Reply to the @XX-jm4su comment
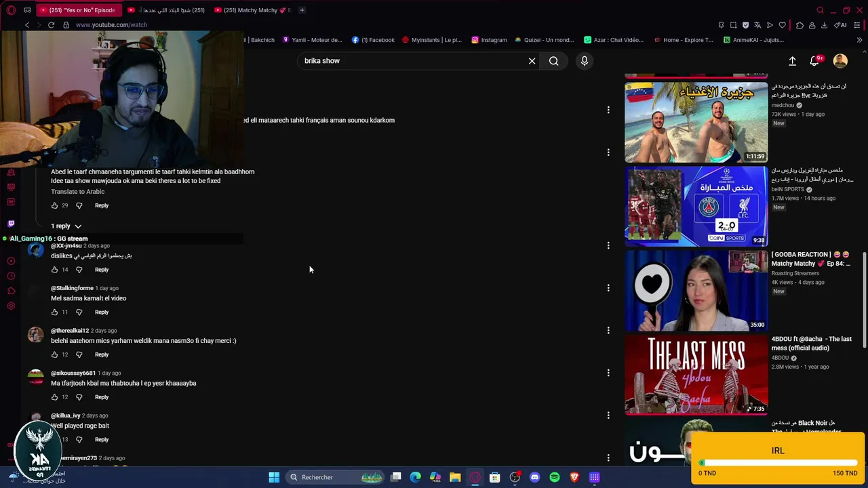Screen dimensions: 868x488 pyautogui.click(x=102, y=270)
